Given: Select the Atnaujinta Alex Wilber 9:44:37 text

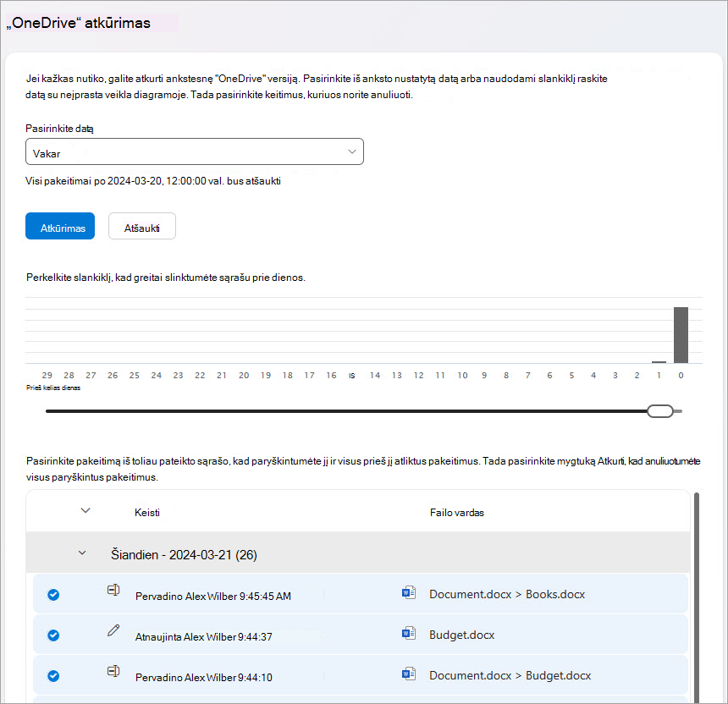Looking at the screenshot, I should click(204, 636).
